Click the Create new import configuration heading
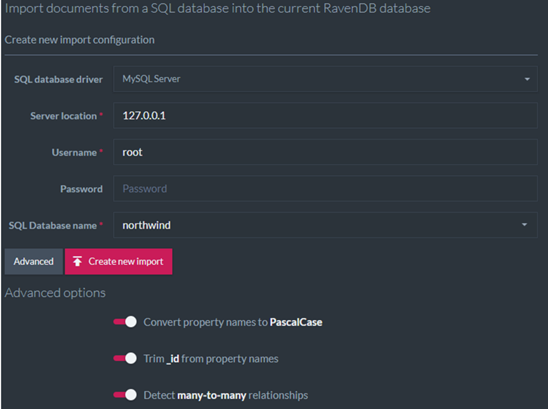This screenshot has width=548, height=409. click(x=80, y=40)
